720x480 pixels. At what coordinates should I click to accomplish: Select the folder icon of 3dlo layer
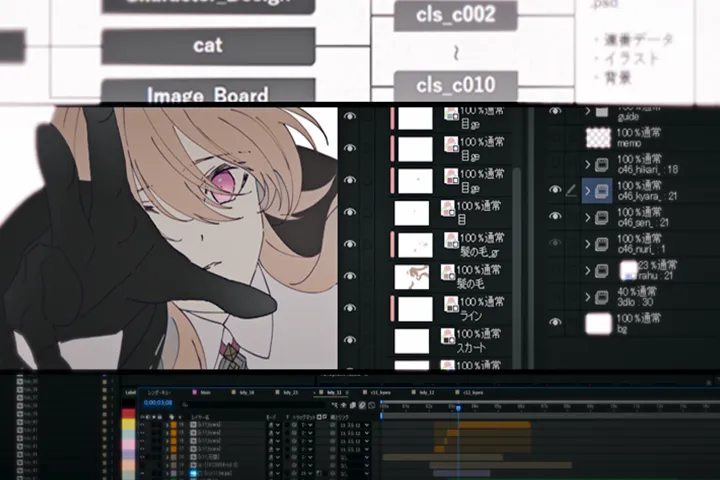pos(602,297)
